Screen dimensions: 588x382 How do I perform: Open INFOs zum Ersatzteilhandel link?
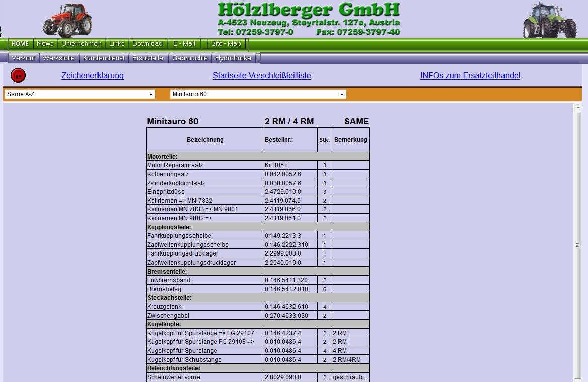click(x=470, y=76)
